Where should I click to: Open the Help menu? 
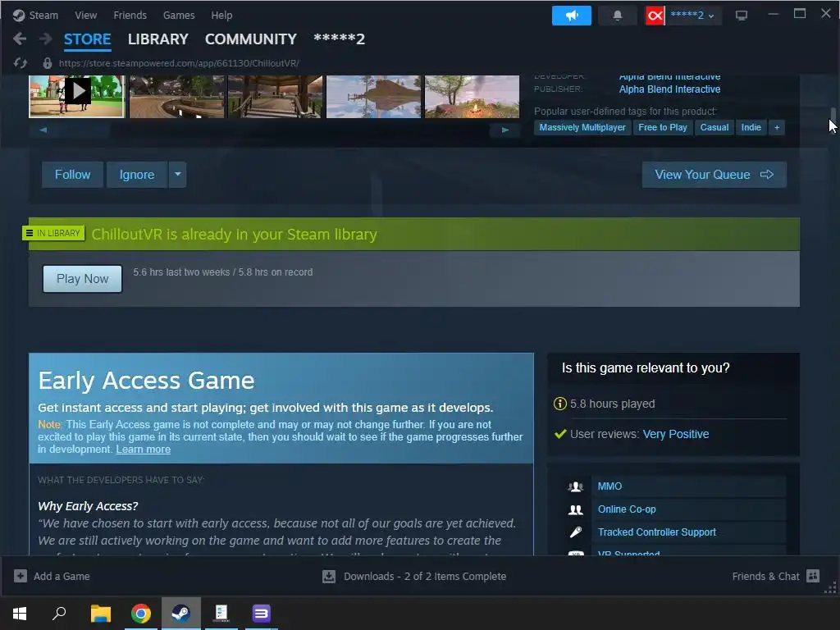pos(221,16)
